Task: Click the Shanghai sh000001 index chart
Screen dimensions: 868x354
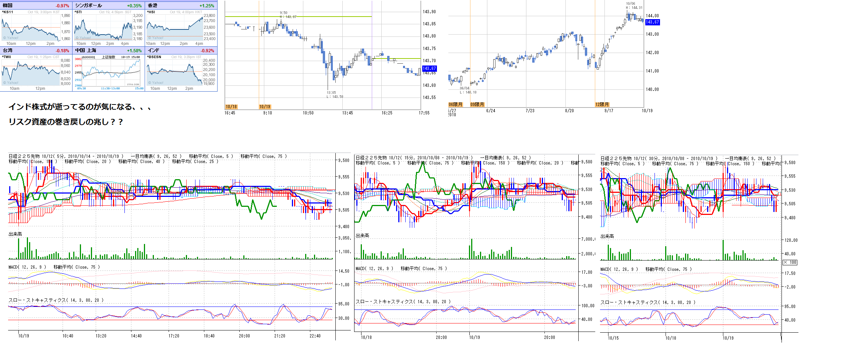Action: (110, 72)
